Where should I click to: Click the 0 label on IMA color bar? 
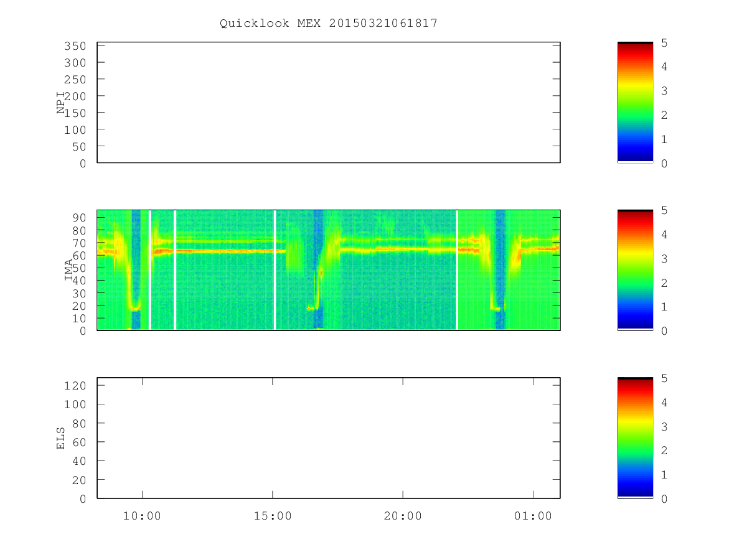pyautogui.click(x=664, y=331)
